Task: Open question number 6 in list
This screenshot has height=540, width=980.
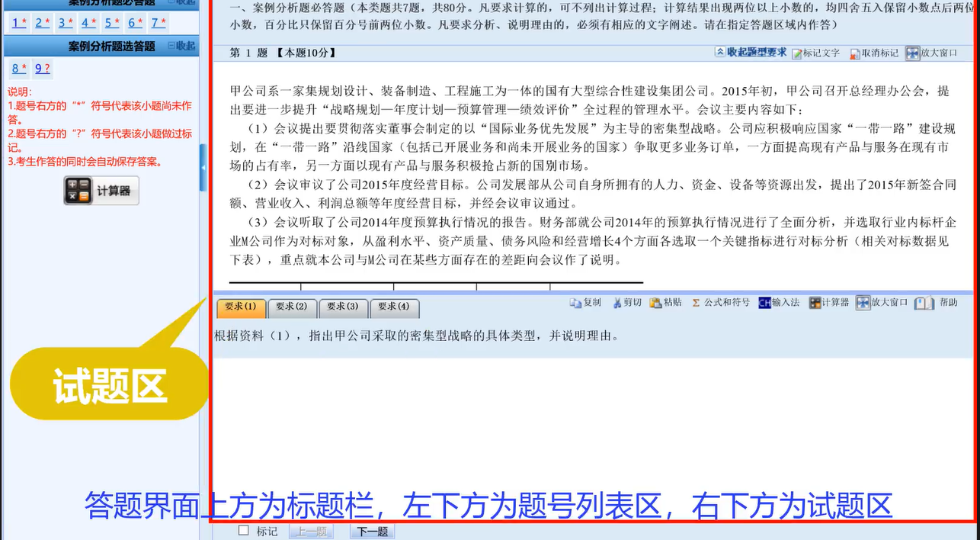Action: (x=135, y=22)
